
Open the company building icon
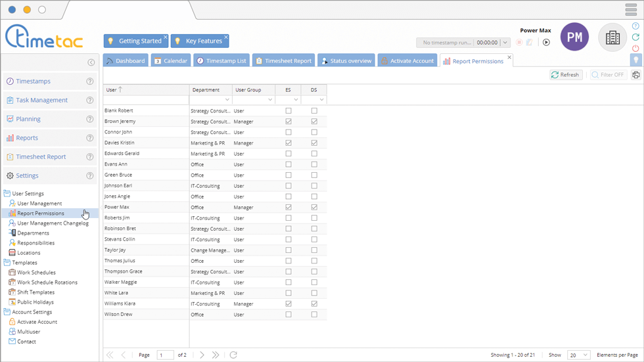tap(612, 37)
